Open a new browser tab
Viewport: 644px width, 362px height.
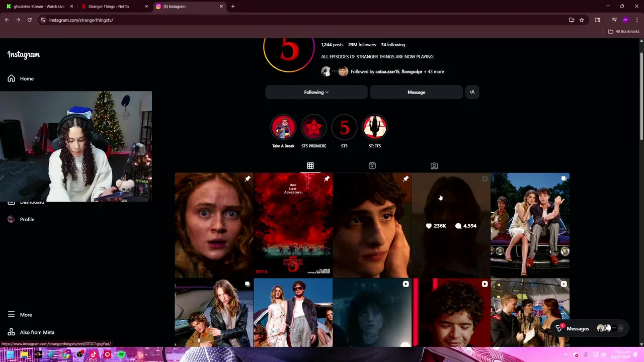(232, 7)
